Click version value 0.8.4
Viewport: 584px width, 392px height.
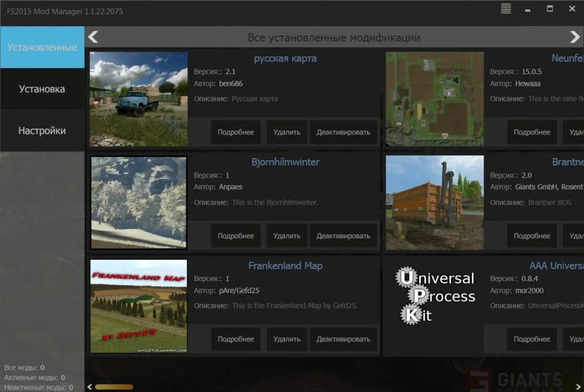(530, 278)
